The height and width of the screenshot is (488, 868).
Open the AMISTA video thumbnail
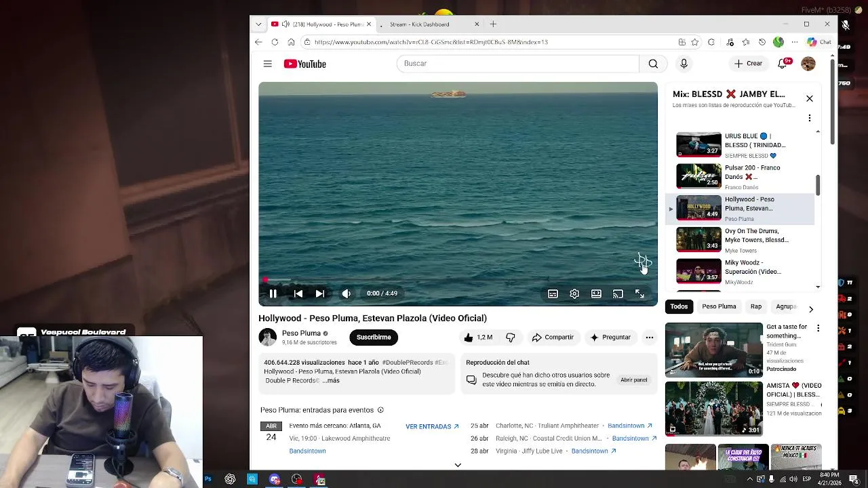point(713,408)
